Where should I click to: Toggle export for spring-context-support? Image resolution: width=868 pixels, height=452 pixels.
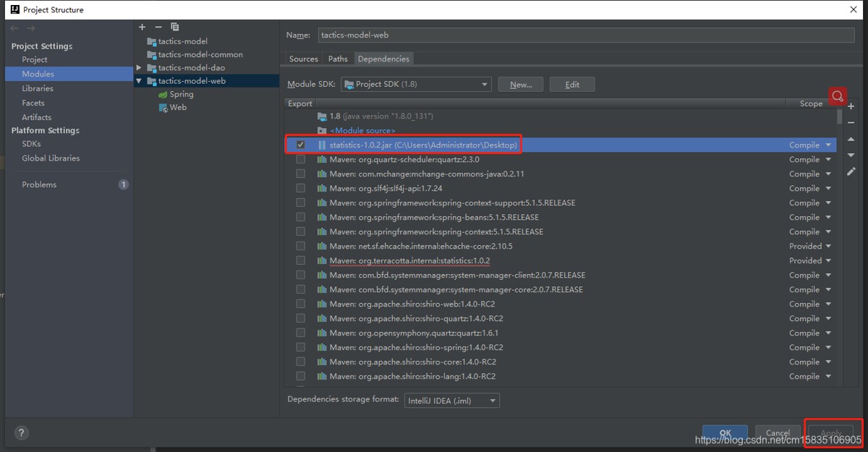coord(301,202)
